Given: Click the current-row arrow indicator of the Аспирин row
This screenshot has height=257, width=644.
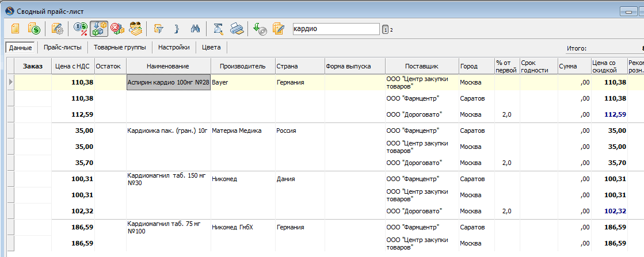Looking at the screenshot, I should coord(11,82).
